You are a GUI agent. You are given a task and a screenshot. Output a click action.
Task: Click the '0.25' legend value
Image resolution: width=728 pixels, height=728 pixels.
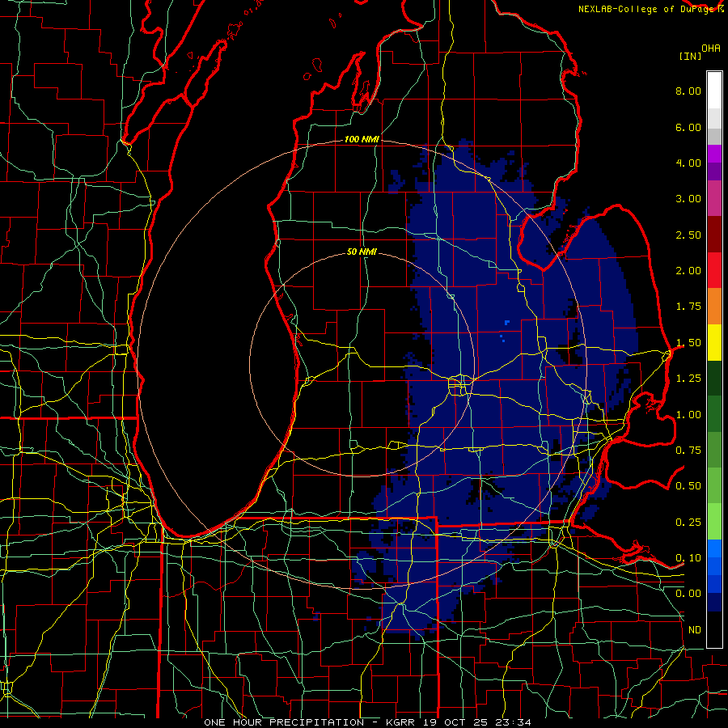688,523
